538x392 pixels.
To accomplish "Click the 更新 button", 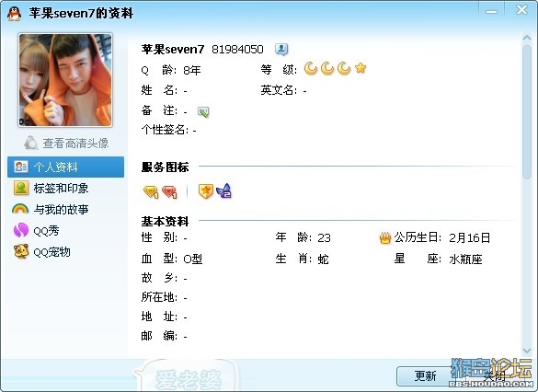I will (x=425, y=375).
